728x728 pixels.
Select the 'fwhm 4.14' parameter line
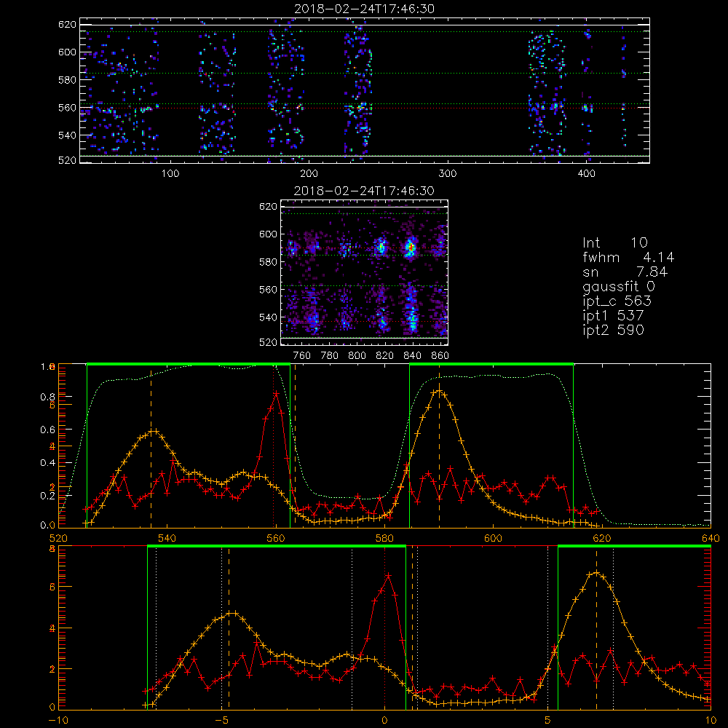(x=628, y=257)
